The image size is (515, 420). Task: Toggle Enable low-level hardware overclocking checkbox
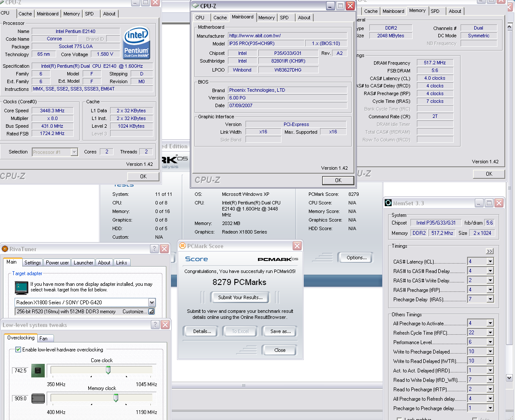(x=18, y=350)
